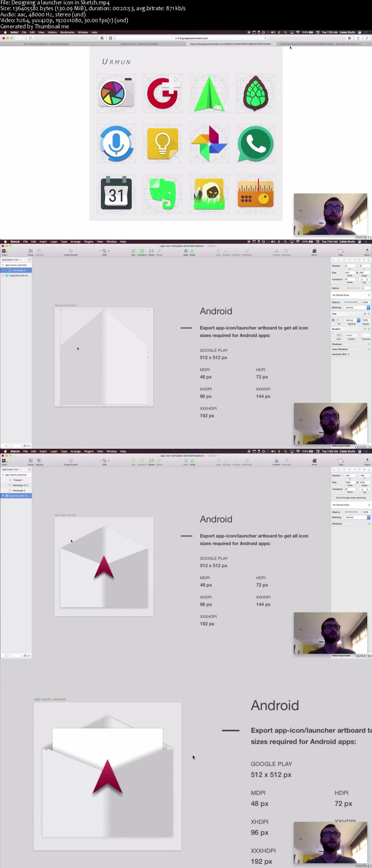Select the Rectangle 4 C... layer

pos(21,485)
